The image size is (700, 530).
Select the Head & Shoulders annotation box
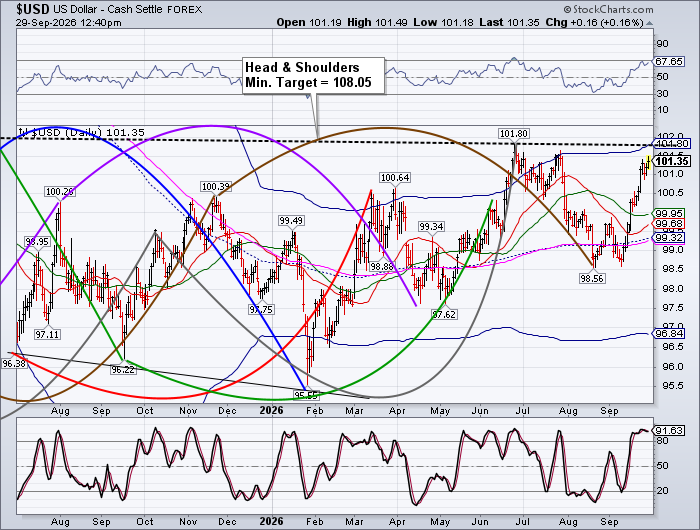click(x=313, y=75)
